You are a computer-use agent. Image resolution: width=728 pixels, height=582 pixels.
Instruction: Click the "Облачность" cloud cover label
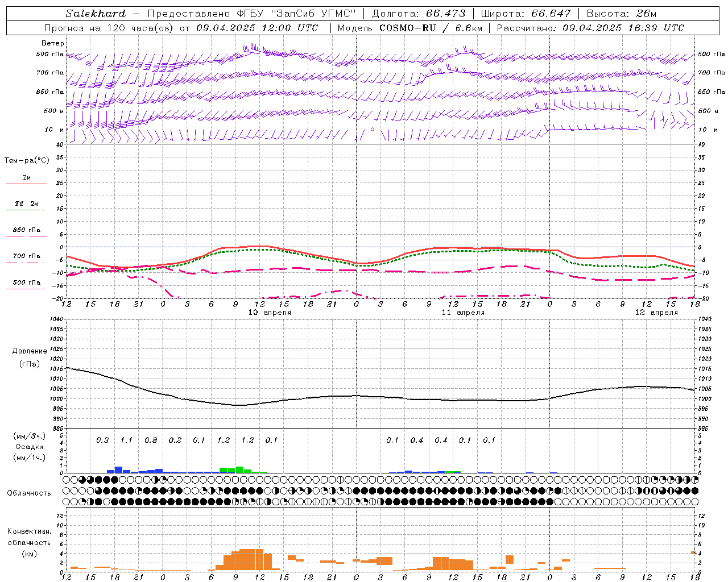29,493
